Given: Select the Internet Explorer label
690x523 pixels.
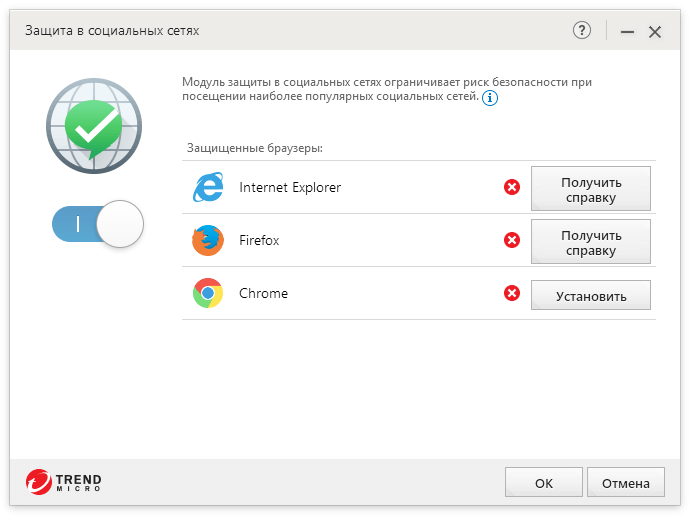Looking at the screenshot, I should pyautogui.click(x=290, y=187).
